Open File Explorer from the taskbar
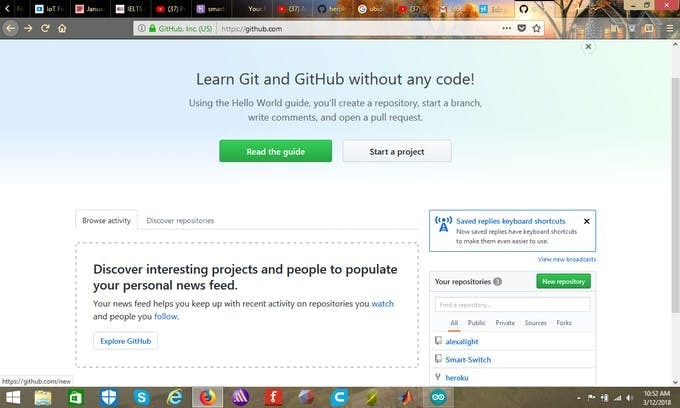This screenshot has width=680, height=408. click(43, 398)
